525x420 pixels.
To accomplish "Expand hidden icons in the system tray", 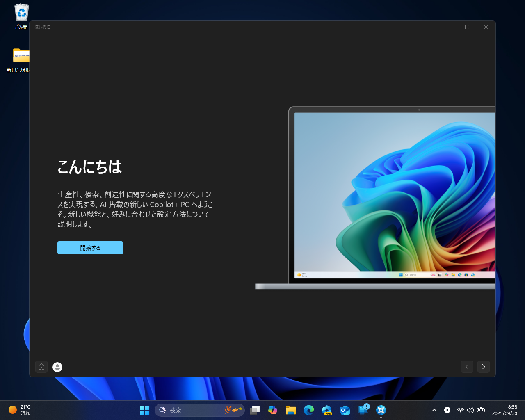I will [434, 410].
